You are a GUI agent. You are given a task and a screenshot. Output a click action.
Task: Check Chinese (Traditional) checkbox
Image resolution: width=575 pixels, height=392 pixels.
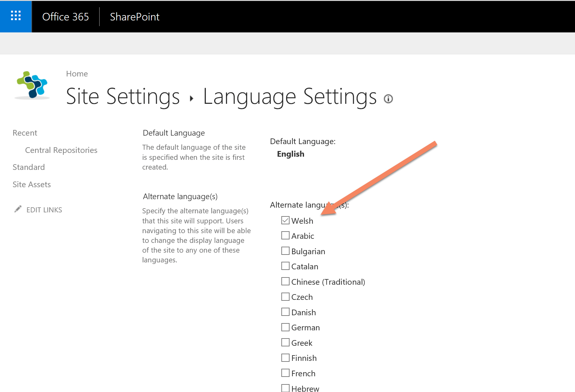pos(285,281)
